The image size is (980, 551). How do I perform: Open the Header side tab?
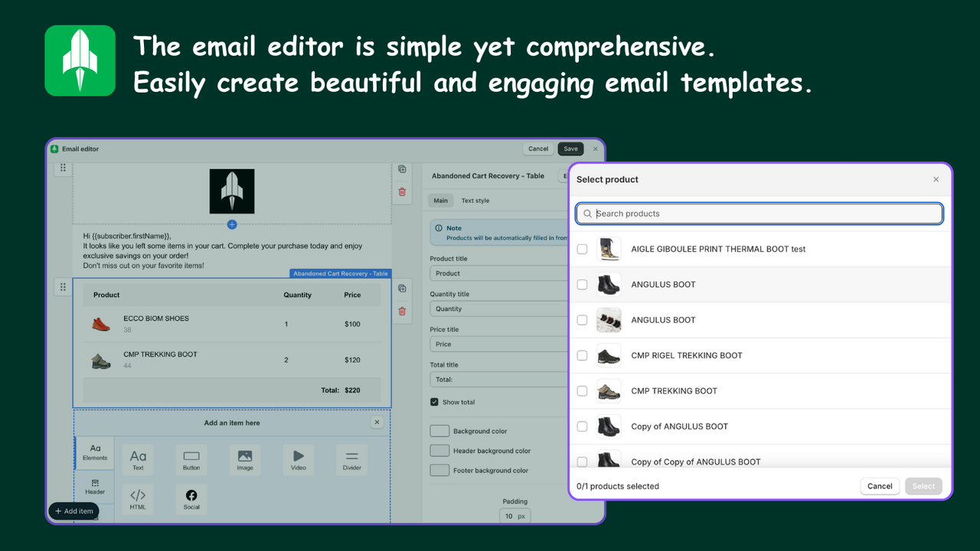pos(95,487)
